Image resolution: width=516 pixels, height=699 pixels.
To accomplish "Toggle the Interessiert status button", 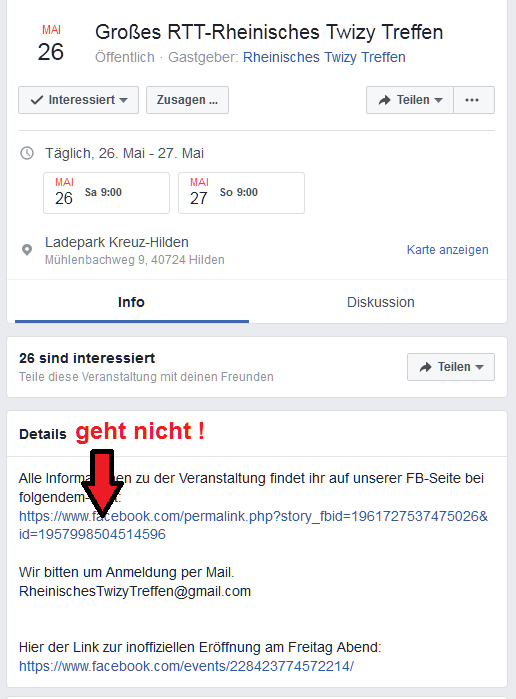I will click(x=78, y=100).
